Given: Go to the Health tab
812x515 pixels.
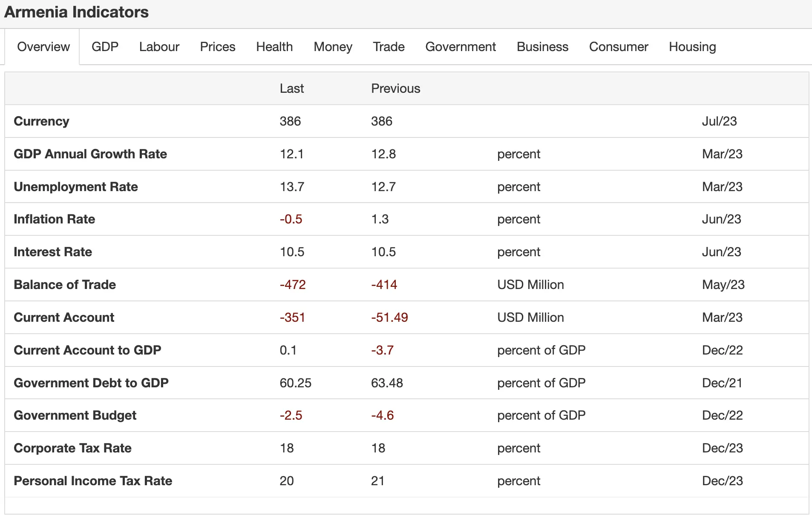Looking at the screenshot, I should click(274, 47).
